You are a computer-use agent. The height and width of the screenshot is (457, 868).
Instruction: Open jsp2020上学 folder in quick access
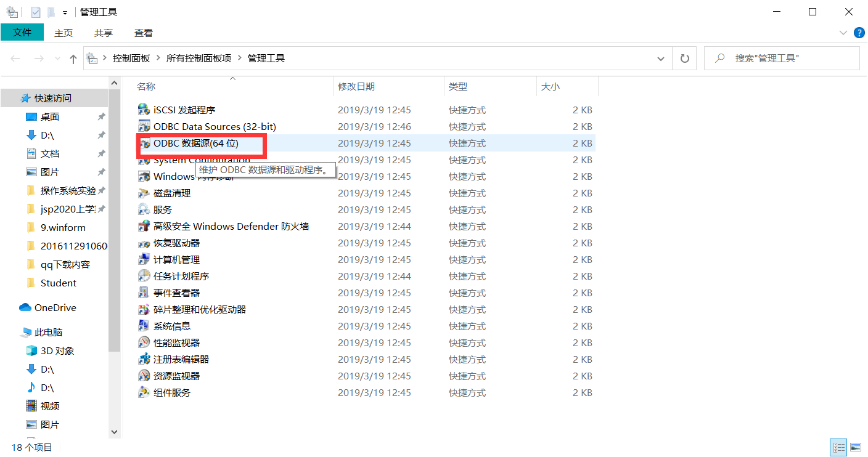coord(68,209)
